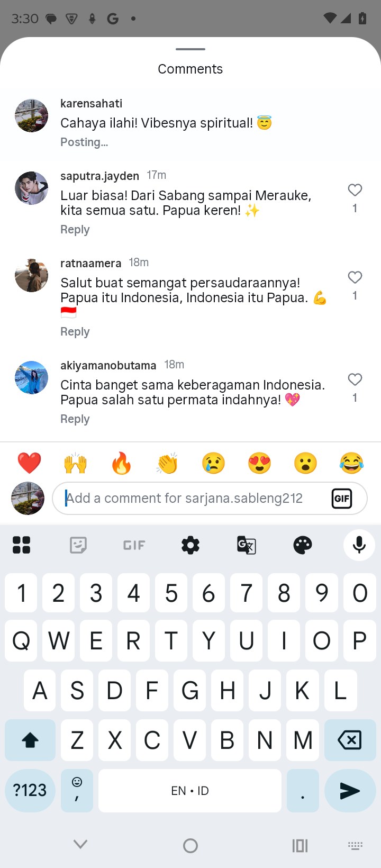Open keyboard translate tool

[x=247, y=545]
